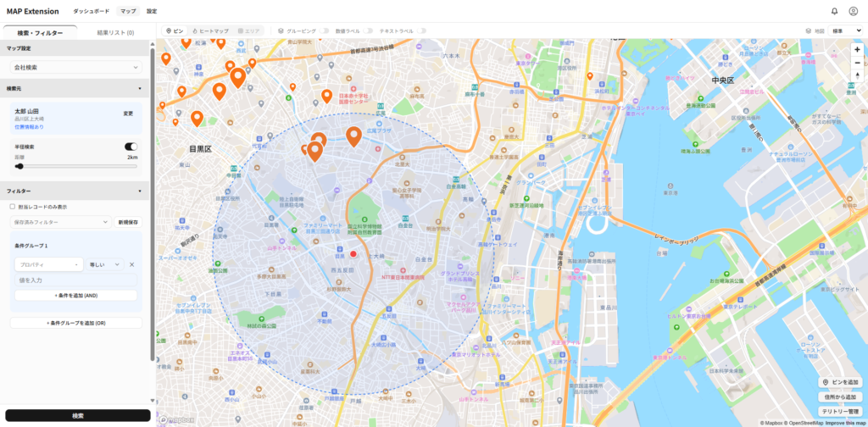Screen dimensions: 868x427
Task: Click the Mapbox logo on the map
Action: tap(176, 420)
